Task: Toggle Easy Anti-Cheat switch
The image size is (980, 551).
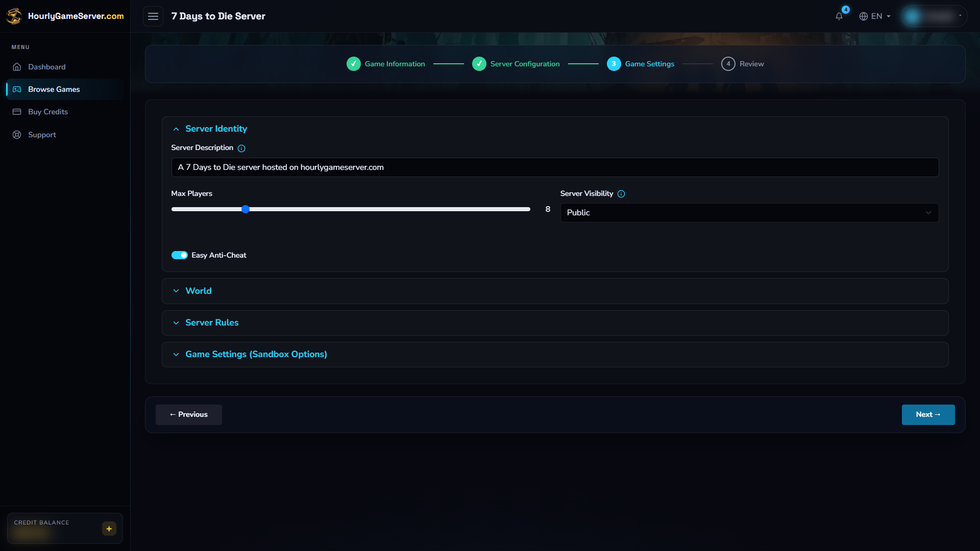Action: tap(180, 255)
